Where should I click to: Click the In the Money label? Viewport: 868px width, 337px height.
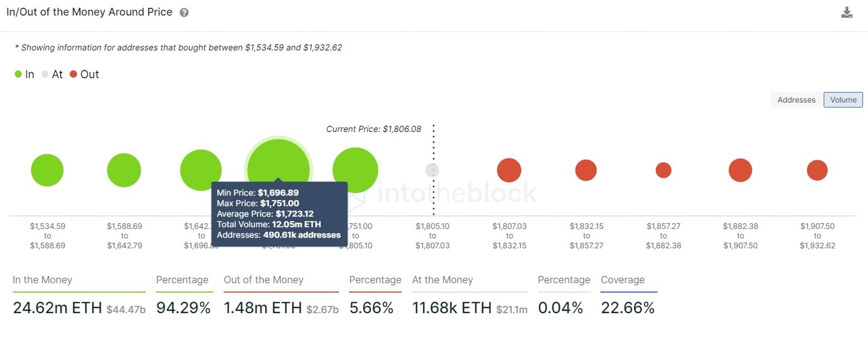(42, 280)
